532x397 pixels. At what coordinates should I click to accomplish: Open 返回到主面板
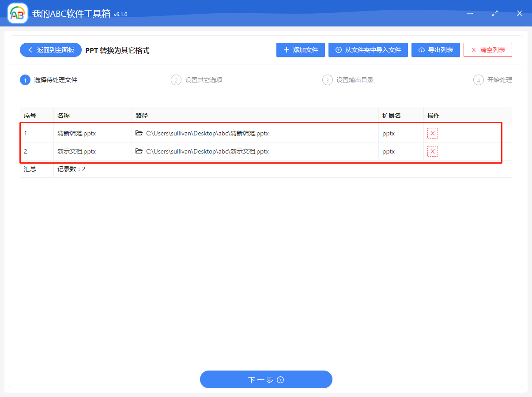click(50, 50)
